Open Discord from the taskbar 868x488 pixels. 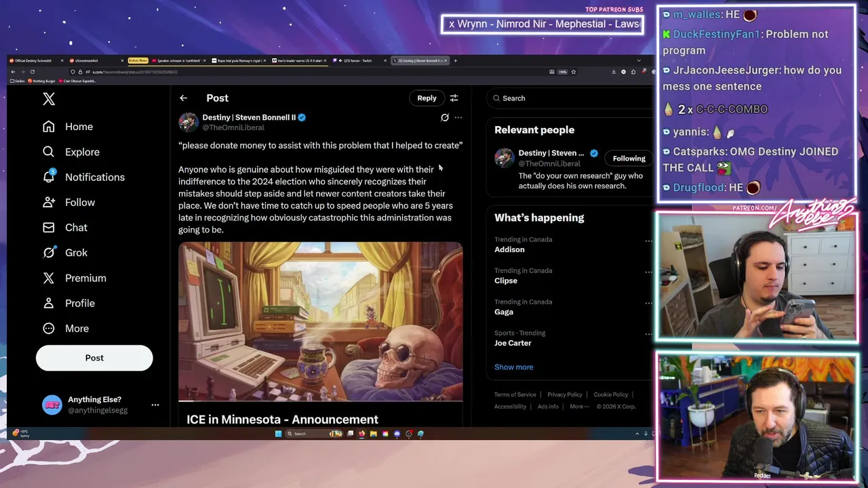(397, 434)
